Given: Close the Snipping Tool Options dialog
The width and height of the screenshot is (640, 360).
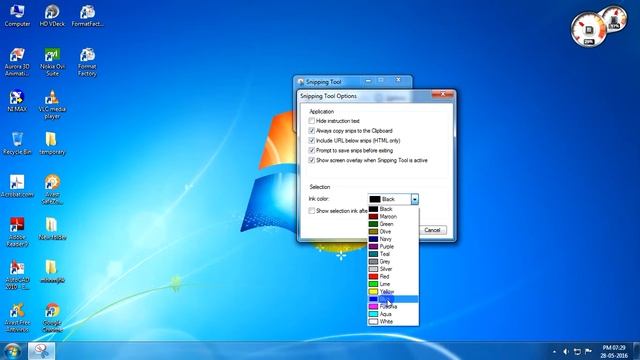Looking at the screenshot, I should (x=443, y=95).
